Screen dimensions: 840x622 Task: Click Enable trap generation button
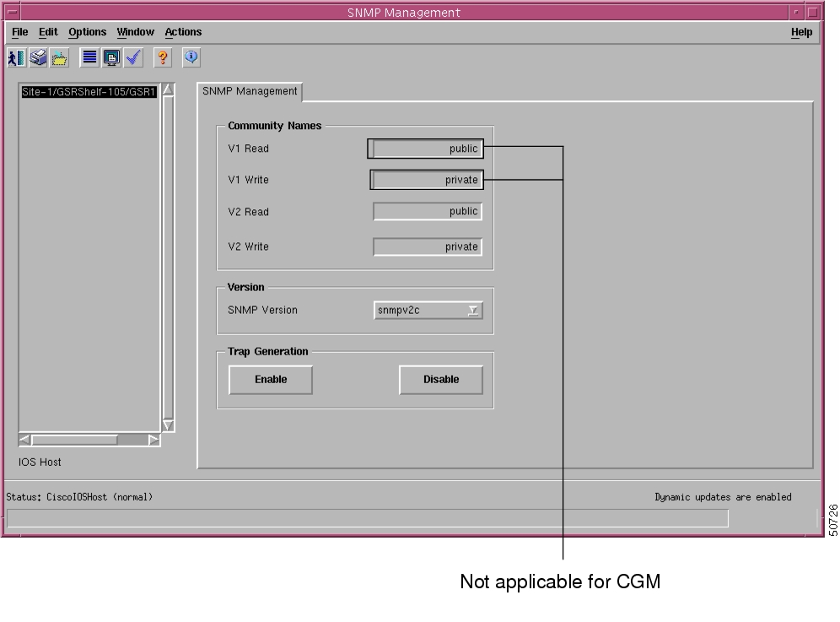click(x=271, y=380)
